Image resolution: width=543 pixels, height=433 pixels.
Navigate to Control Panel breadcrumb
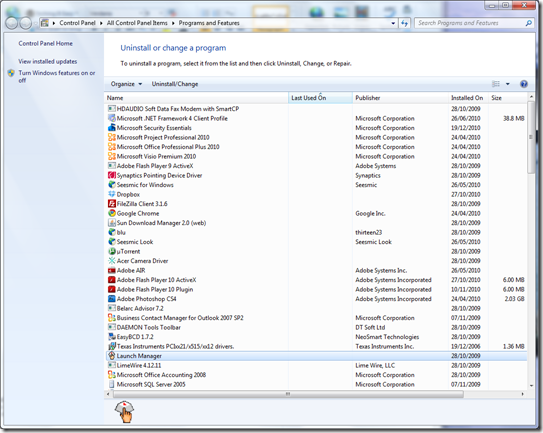(x=77, y=23)
